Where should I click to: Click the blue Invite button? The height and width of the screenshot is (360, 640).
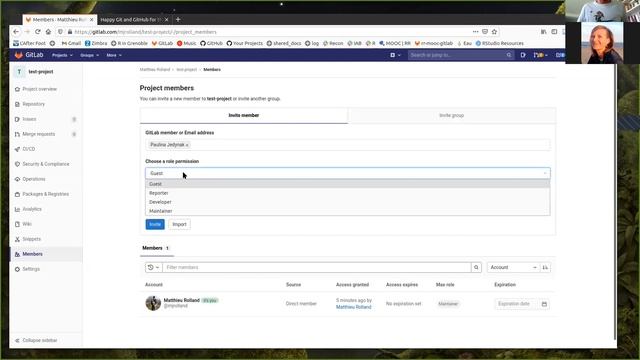(155, 224)
